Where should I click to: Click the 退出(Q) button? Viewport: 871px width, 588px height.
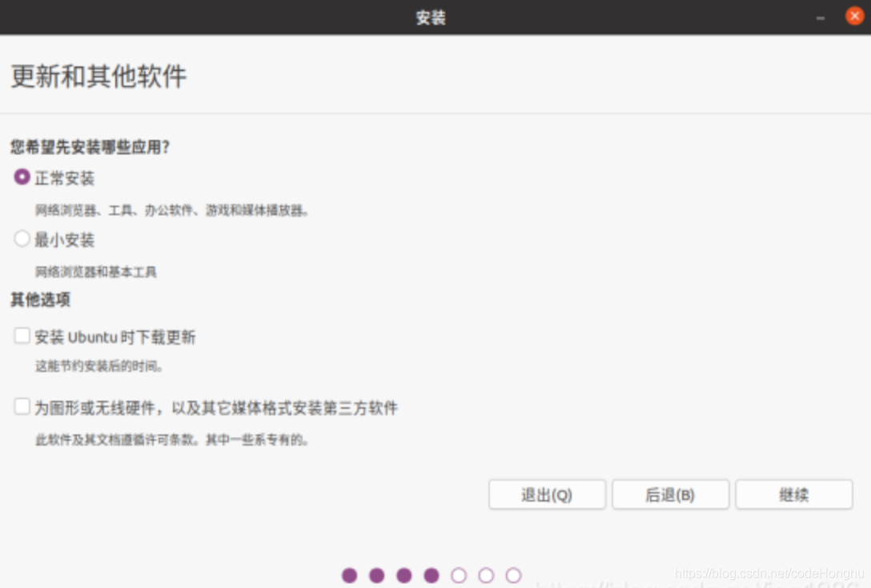pos(547,494)
